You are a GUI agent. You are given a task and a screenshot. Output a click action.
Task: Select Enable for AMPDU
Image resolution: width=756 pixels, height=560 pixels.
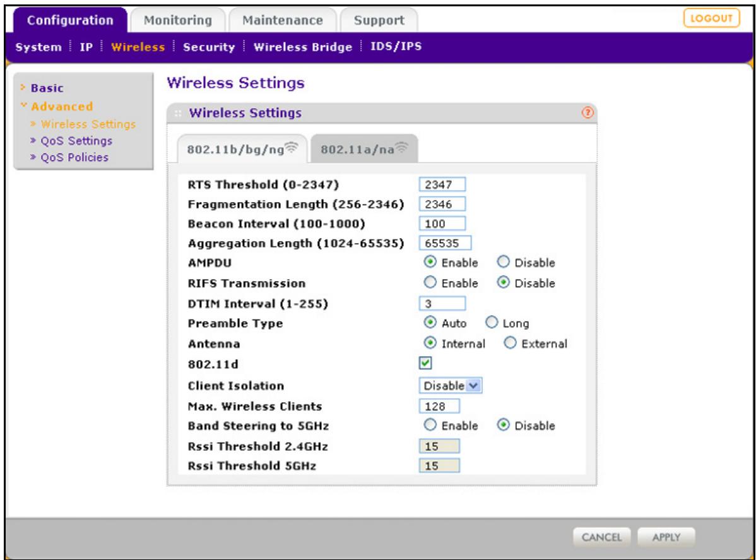(430, 262)
